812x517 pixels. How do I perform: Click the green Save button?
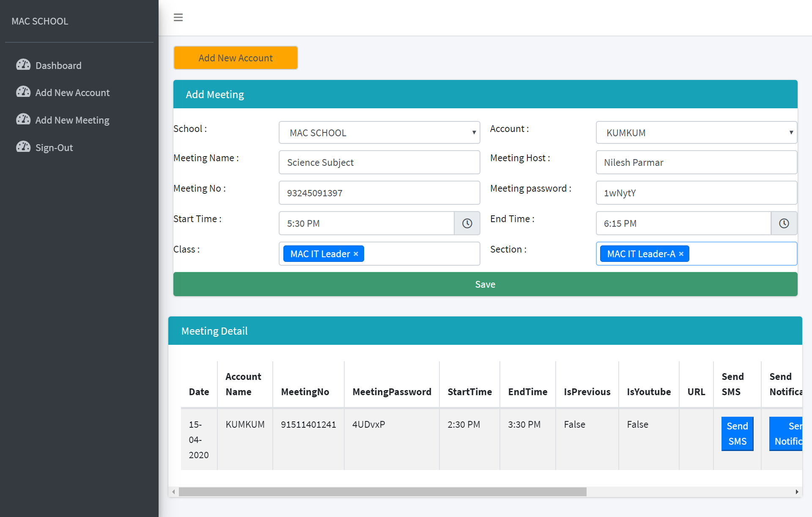click(x=485, y=284)
